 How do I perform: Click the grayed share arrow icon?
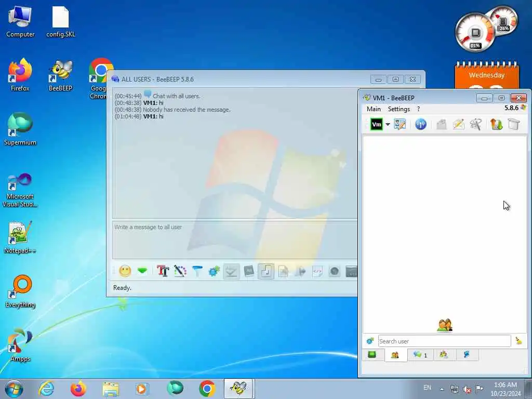tap(300, 271)
